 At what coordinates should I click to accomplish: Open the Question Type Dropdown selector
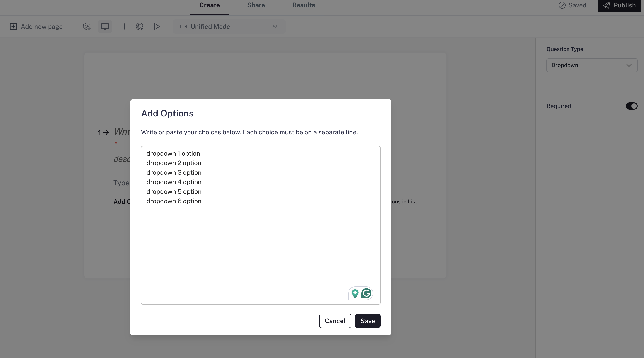[591, 65]
